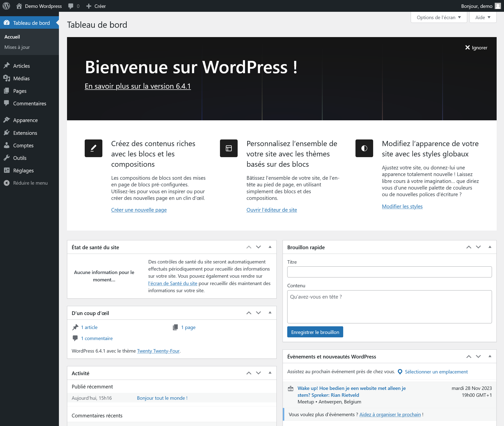The height and width of the screenshot is (426, 504).
Task: Open the Apparence menu
Action: [x=25, y=120]
